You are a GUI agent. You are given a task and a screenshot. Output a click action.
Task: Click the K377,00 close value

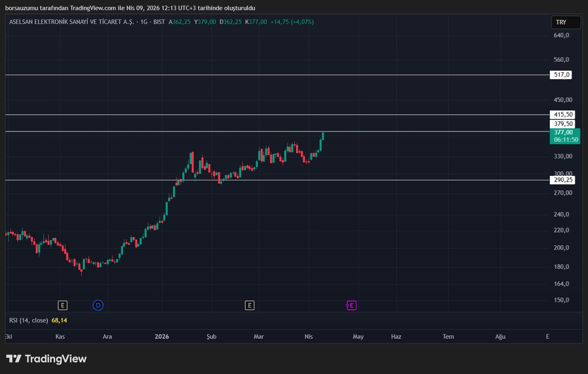(256, 22)
